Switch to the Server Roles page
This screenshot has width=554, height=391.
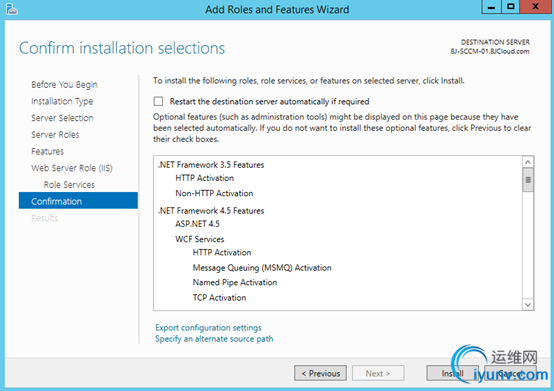[x=55, y=135]
